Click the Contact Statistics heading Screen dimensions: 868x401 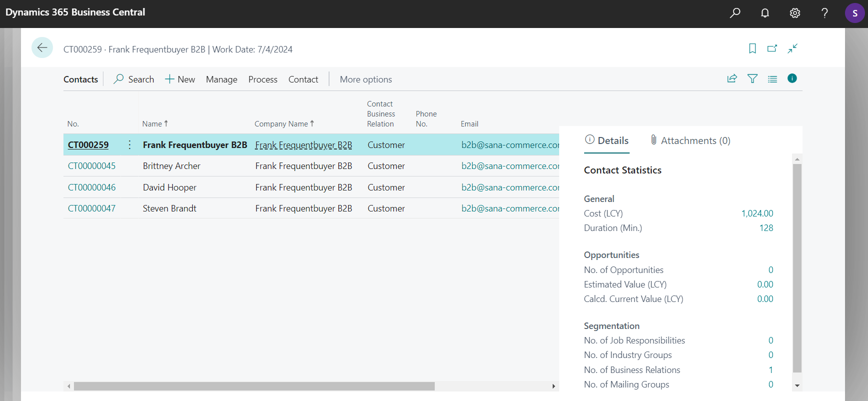point(623,170)
